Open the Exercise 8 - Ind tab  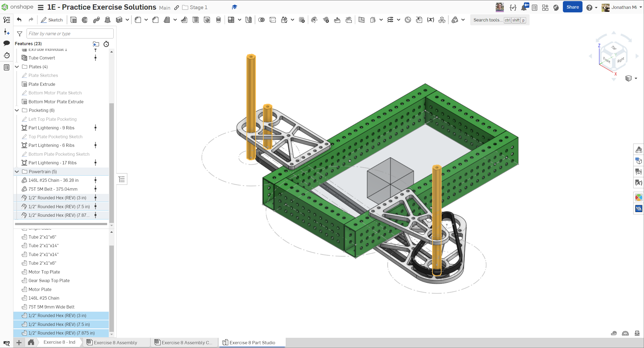pos(59,342)
